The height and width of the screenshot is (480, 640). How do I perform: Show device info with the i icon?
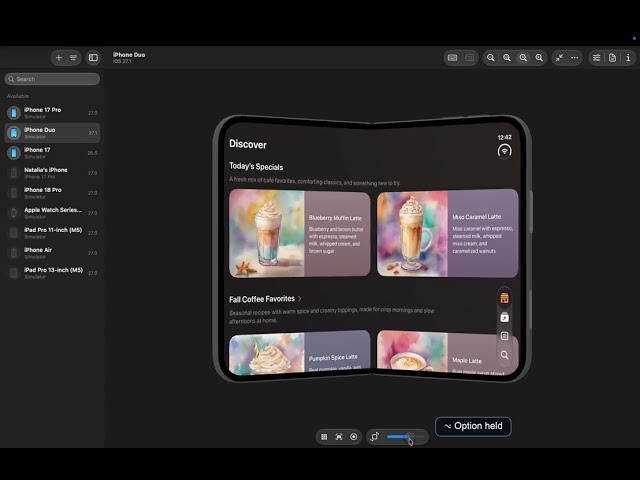point(628,58)
